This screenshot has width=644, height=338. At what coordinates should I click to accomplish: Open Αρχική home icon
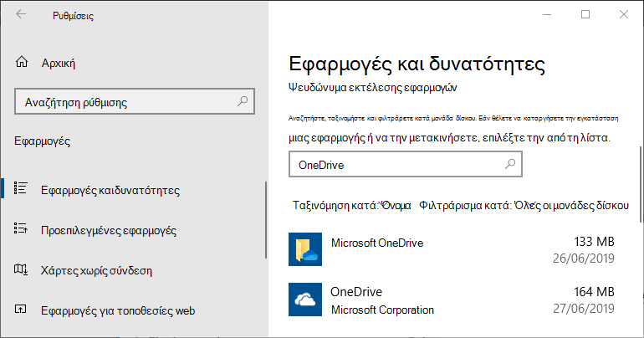click(x=22, y=62)
